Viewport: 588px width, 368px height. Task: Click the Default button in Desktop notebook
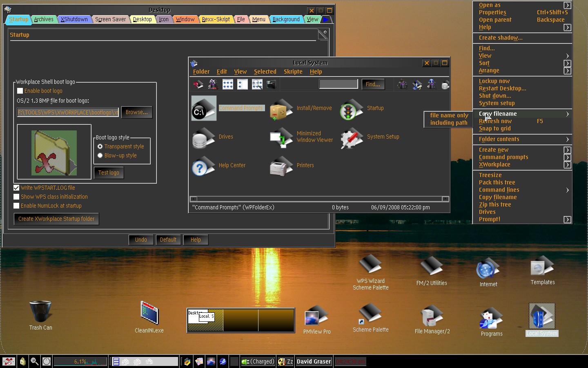[x=168, y=240]
